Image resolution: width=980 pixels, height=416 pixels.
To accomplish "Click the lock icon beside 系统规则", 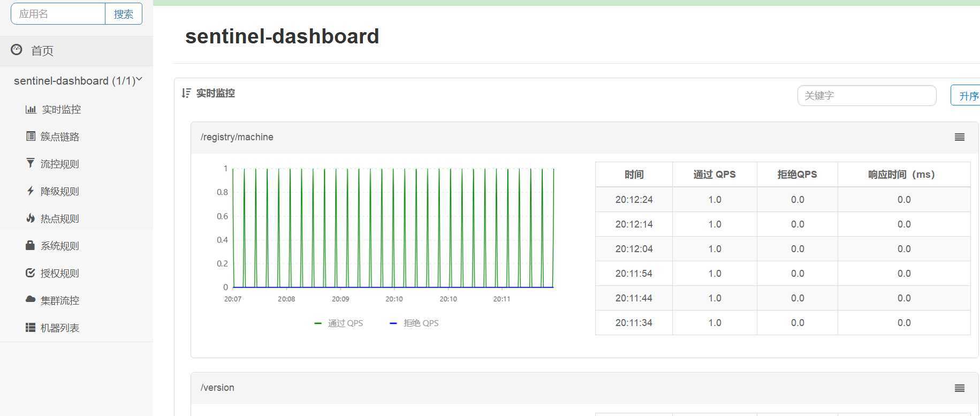I will [x=31, y=245].
